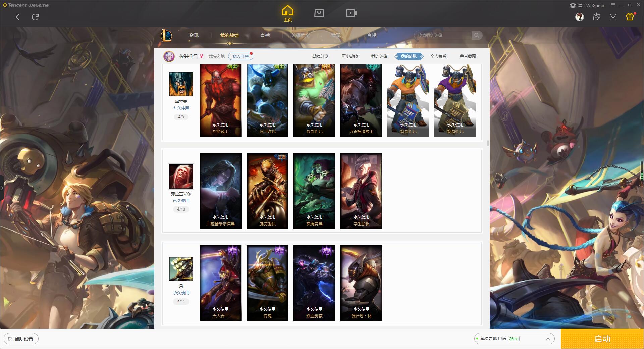Open the 荣誉截图 sub-tab
The image size is (644, 349).
pos(468,56)
